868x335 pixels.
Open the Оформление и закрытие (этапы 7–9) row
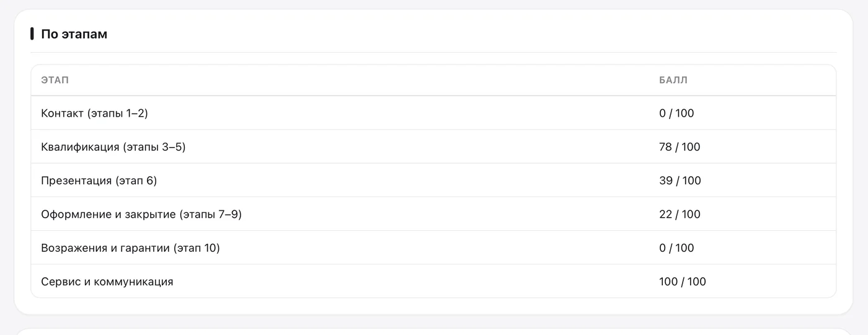click(433, 214)
